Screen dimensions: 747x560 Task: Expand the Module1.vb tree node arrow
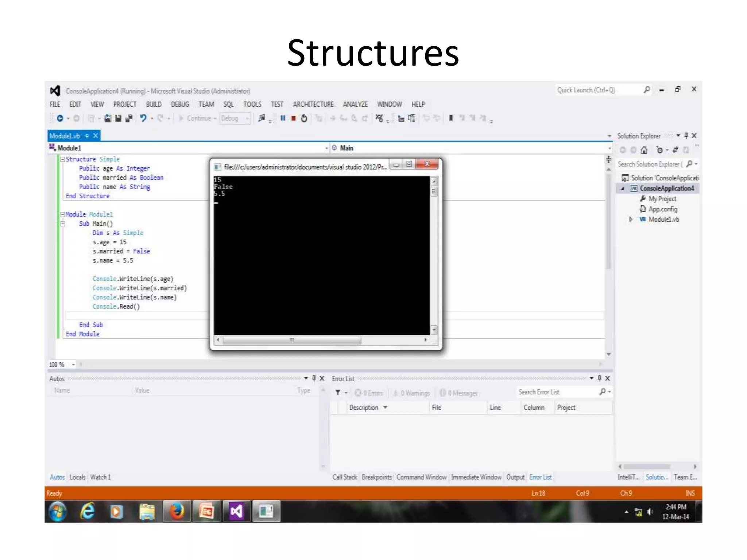pos(631,219)
